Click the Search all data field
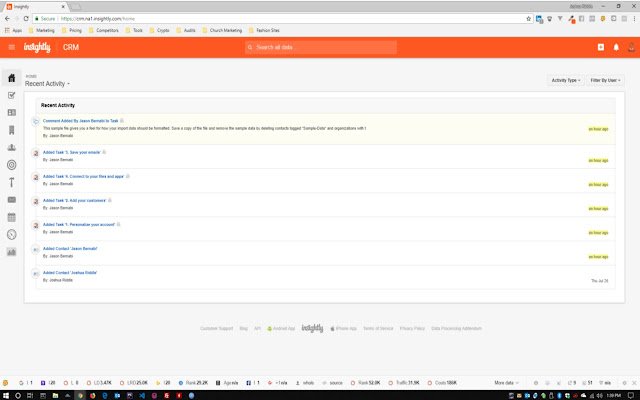Image resolution: width=640 pixels, height=400 pixels. 321,47
